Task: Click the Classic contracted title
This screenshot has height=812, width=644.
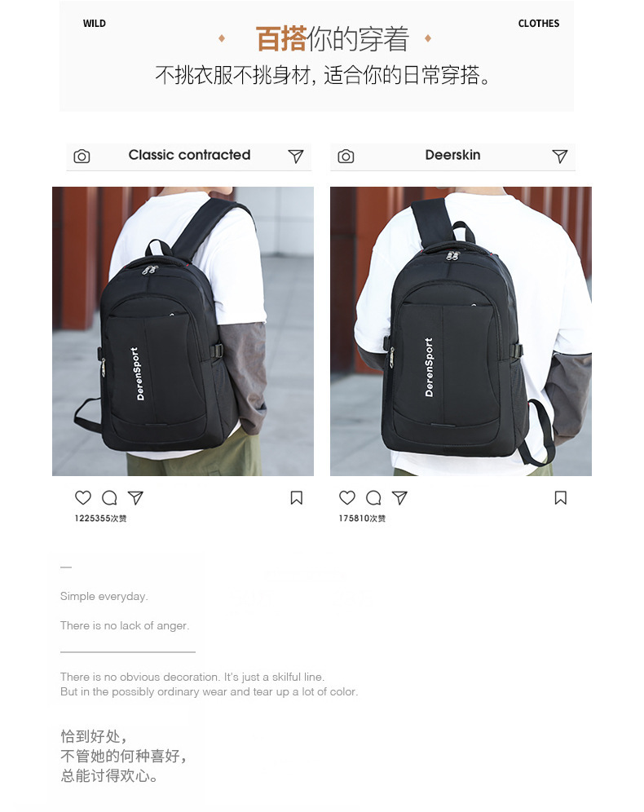Action: coord(189,155)
